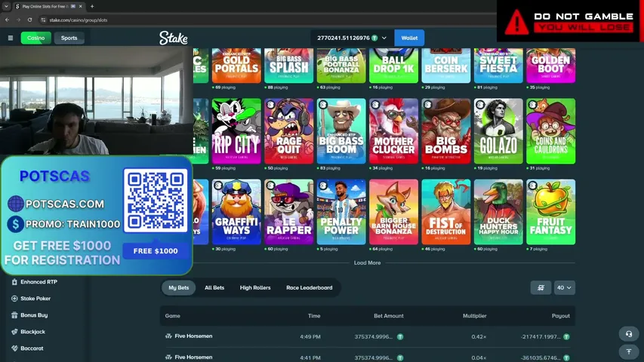644x362 pixels.
Task: Open the Rip City game thumbnail
Action: pyautogui.click(x=236, y=131)
